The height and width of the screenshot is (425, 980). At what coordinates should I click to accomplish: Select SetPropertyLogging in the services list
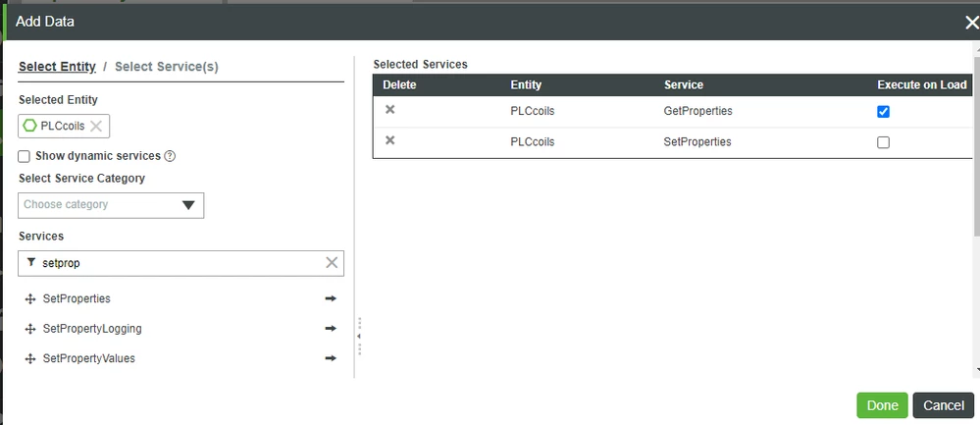point(92,329)
